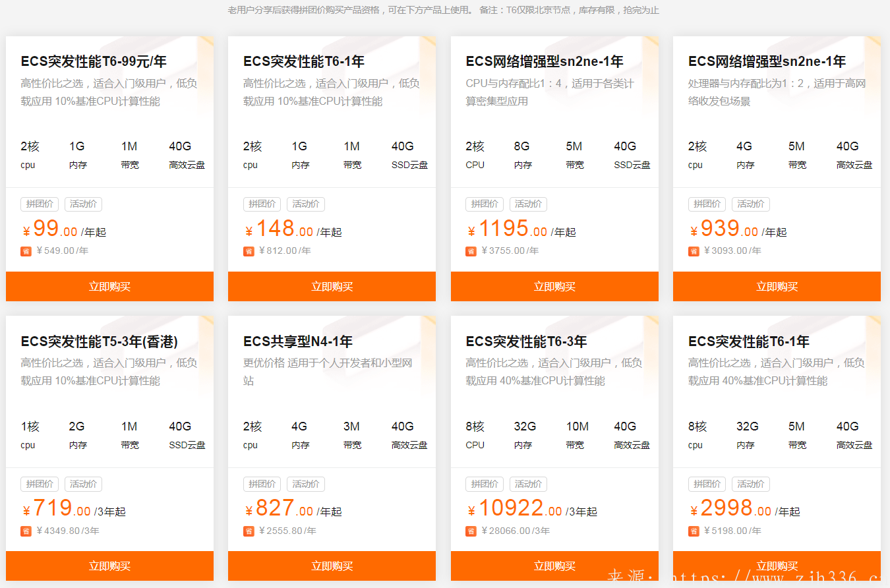The image size is (890, 588).
Task: Click the original price ¥28066.00/3年
Action: click(516, 531)
